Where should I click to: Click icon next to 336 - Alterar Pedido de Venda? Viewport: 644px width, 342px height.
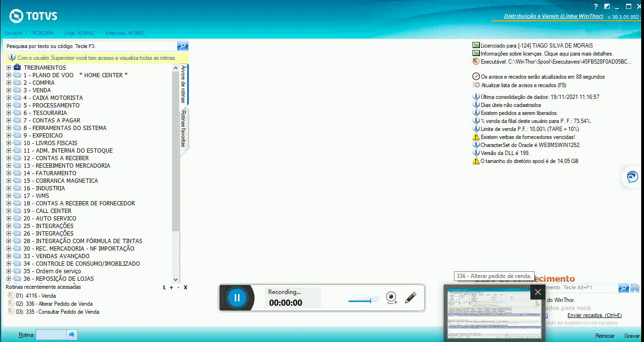coord(11,304)
